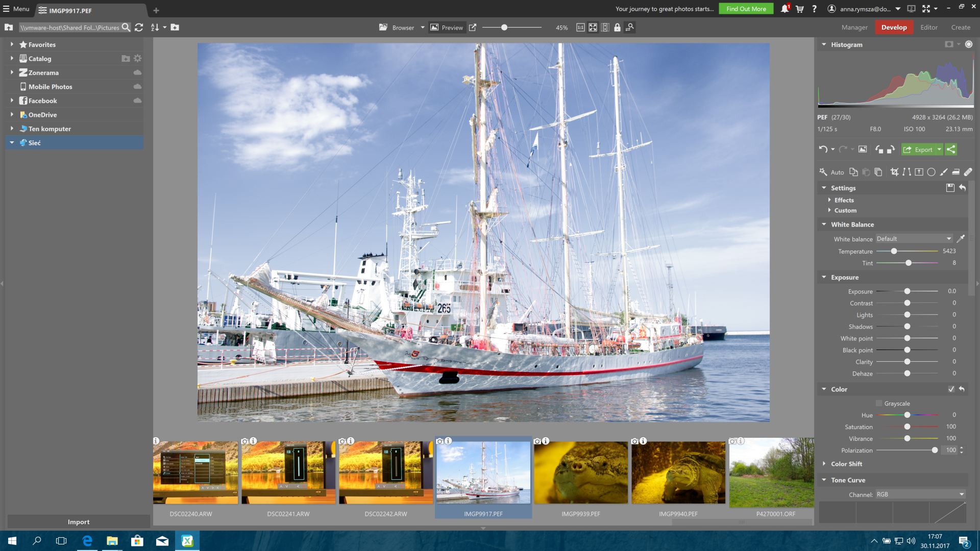Toggle the lock icon in the top toolbar

tap(617, 28)
